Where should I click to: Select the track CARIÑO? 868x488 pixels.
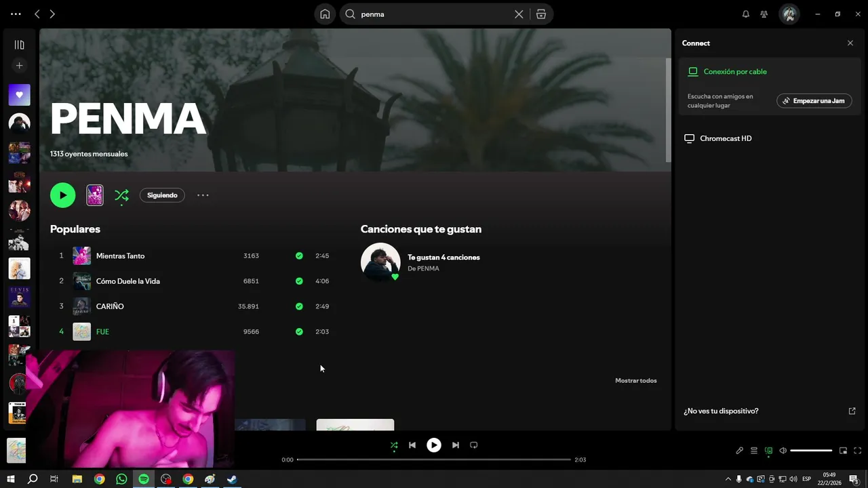110,306
